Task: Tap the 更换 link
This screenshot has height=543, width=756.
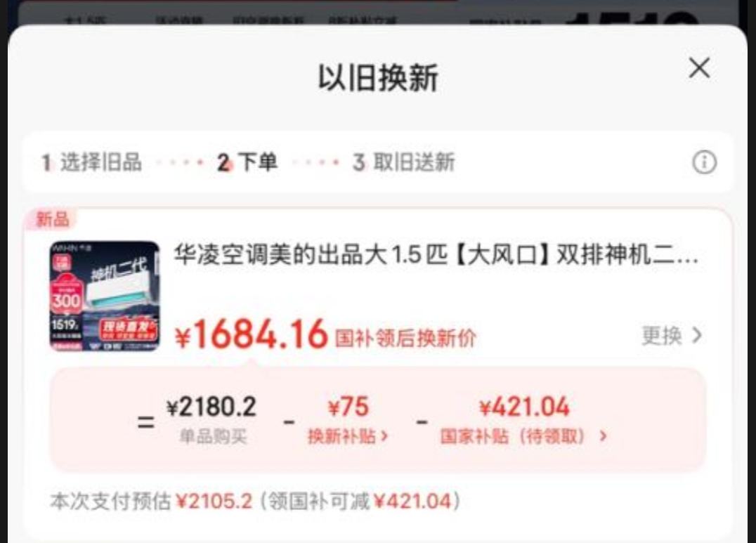Action: click(662, 336)
